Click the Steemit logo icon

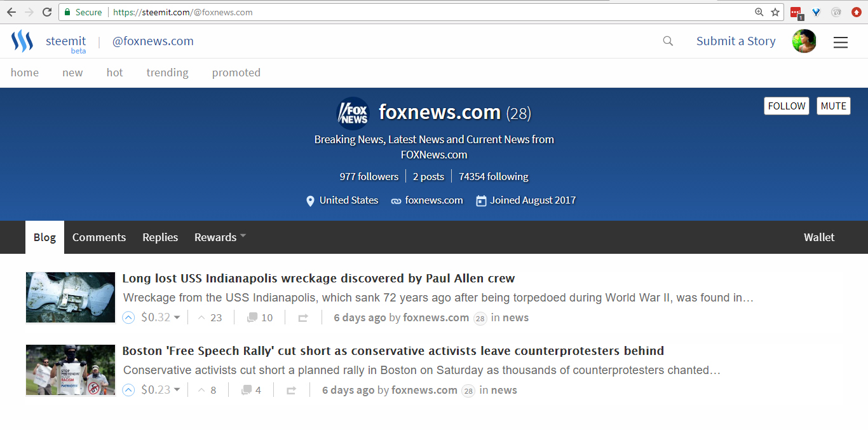click(x=22, y=41)
